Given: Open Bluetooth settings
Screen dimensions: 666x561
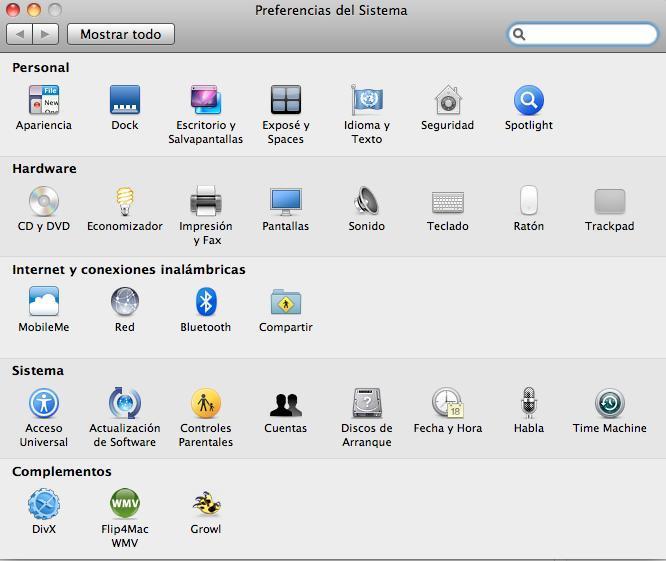Looking at the screenshot, I should click(206, 303).
